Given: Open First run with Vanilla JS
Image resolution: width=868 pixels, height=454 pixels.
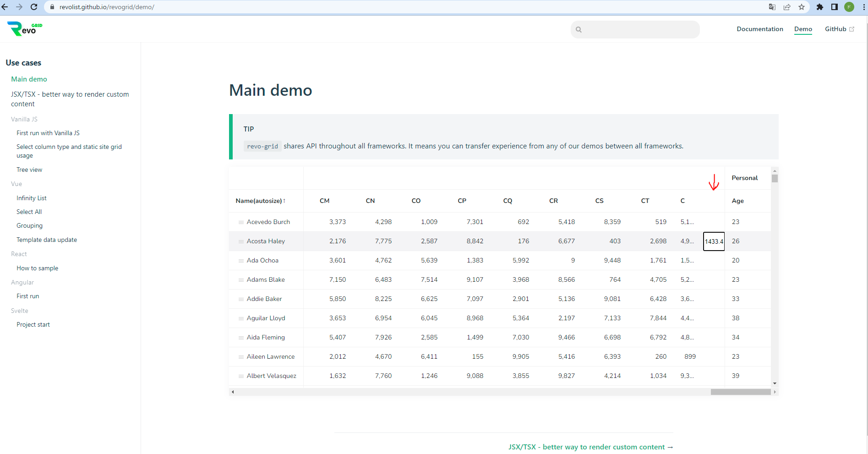Looking at the screenshot, I should 48,133.
